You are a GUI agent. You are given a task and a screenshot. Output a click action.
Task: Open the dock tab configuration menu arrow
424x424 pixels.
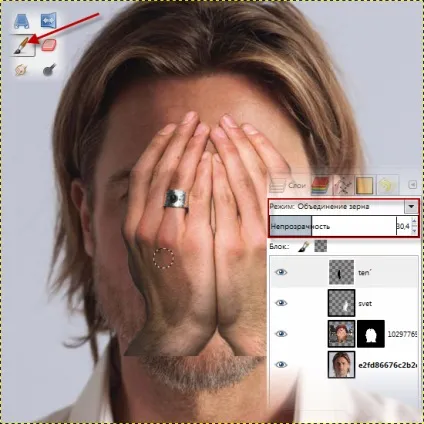click(x=413, y=184)
